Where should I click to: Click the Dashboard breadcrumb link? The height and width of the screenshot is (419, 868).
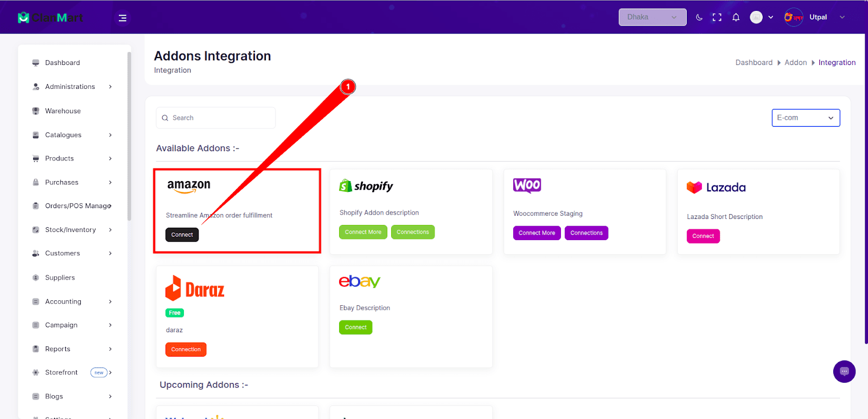[754, 63]
